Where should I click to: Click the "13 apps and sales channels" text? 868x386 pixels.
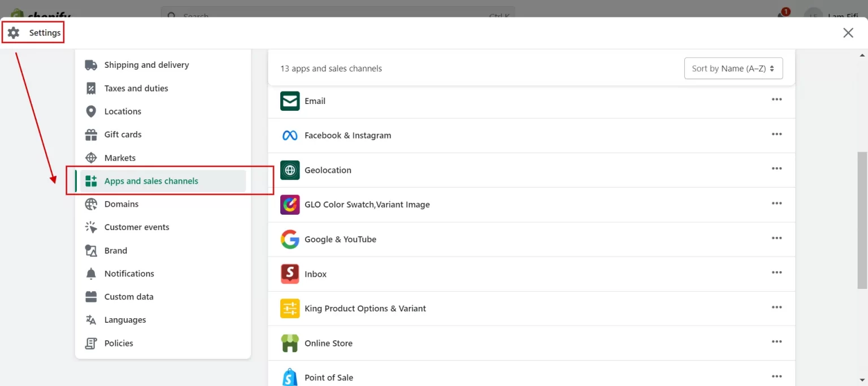331,68
